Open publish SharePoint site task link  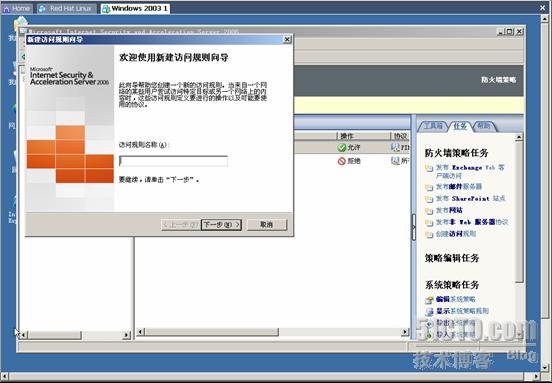click(x=470, y=199)
